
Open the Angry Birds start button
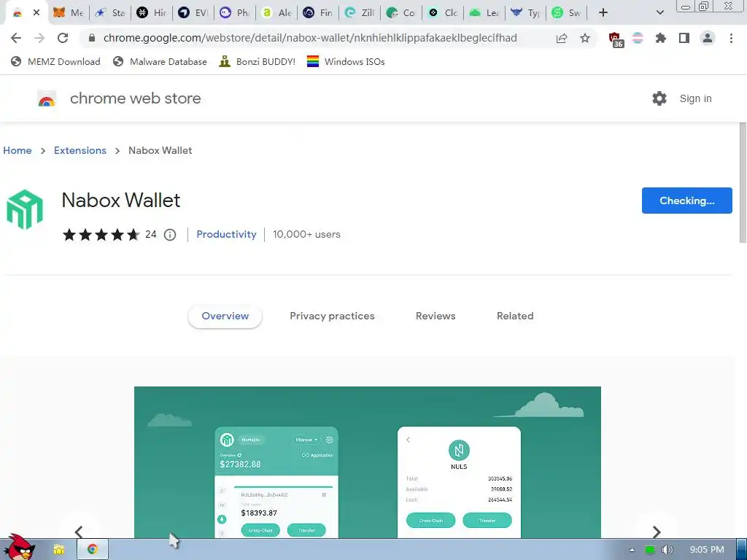(x=19, y=548)
